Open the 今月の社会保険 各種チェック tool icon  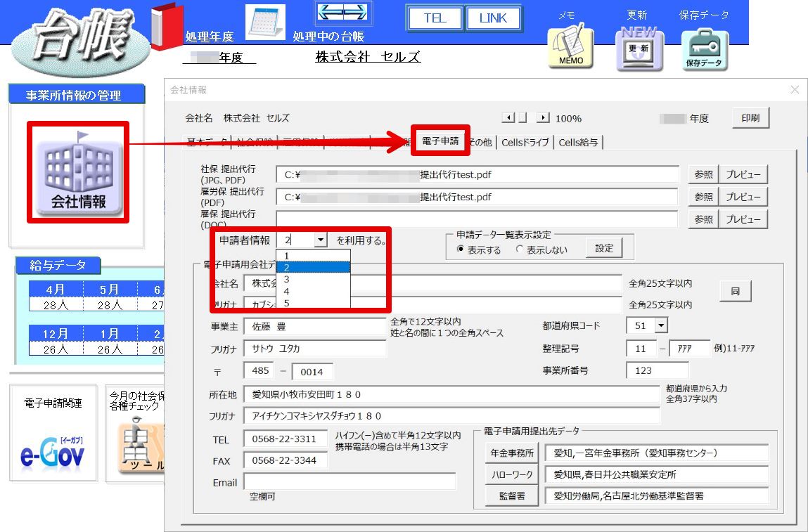click(x=140, y=446)
